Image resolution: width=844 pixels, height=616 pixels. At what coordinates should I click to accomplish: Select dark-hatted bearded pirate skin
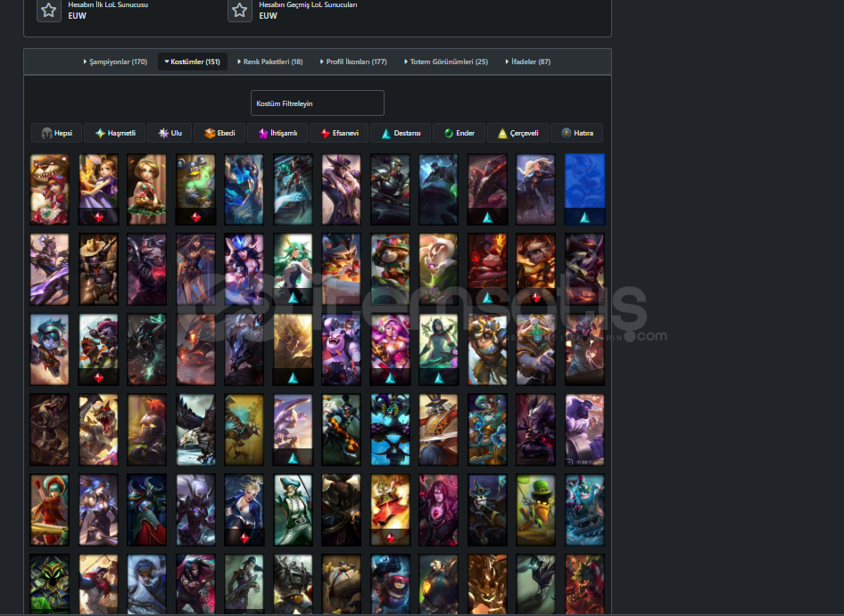point(342,510)
